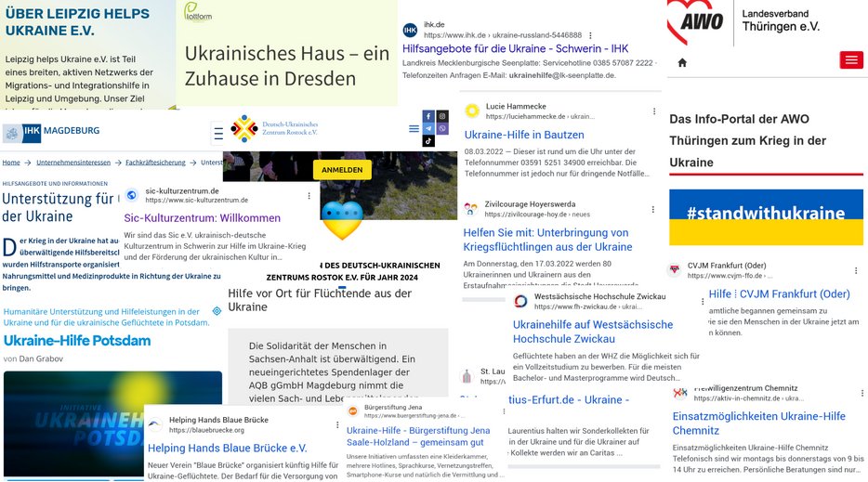Open Helfen Sie mit Unterbringung link
The height and width of the screenshot is (482, 868).
tap(547, 240)
